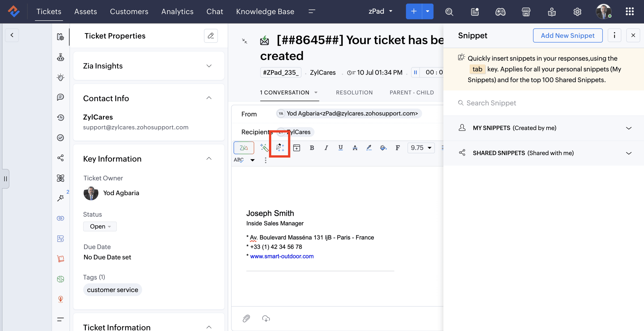Screen dimensions: 644x331
Task: Open the Font family F icon
Action: 398,148
